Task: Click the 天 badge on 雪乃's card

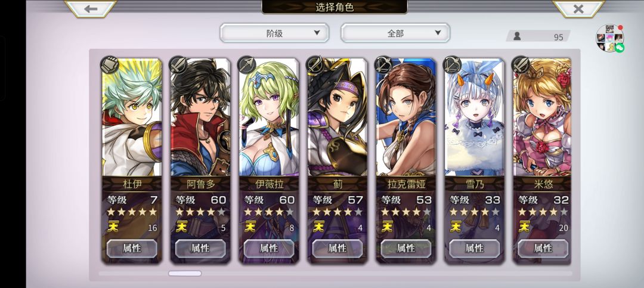Action: coord(456,227)
